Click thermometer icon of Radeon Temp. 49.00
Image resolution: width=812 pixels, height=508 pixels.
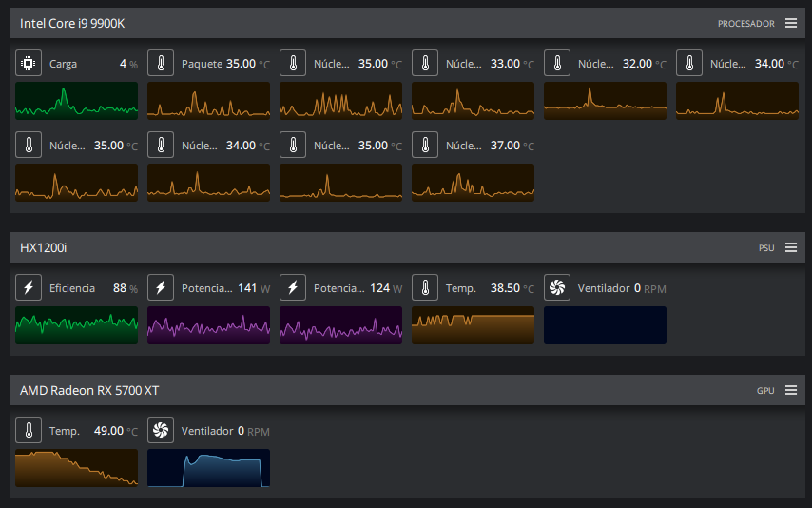[x=29, y=430]
